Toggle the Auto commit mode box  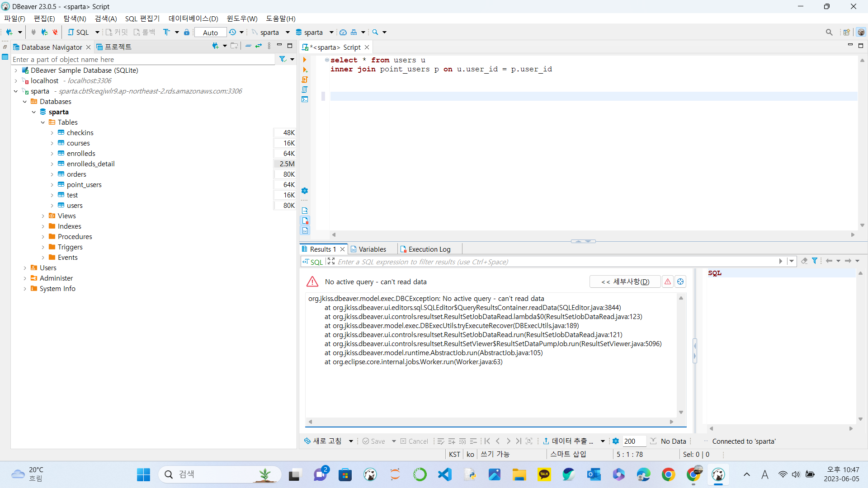point(210,33)
